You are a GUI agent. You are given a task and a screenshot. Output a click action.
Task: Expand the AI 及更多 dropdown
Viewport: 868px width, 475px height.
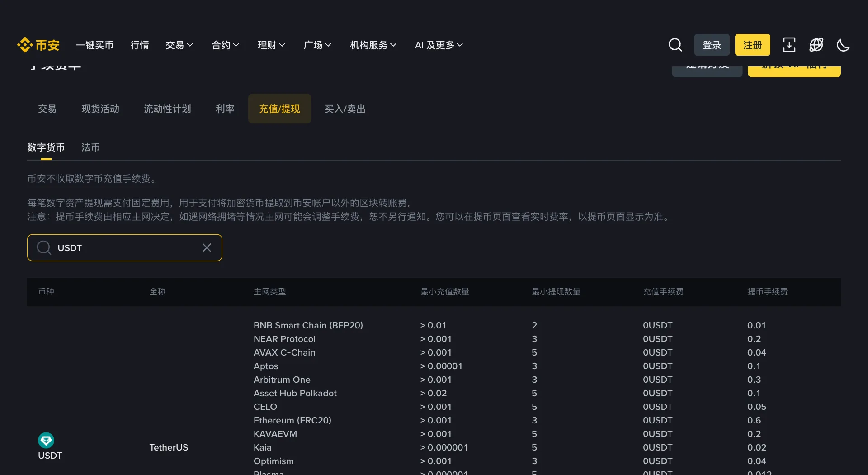tap(439, 45)
